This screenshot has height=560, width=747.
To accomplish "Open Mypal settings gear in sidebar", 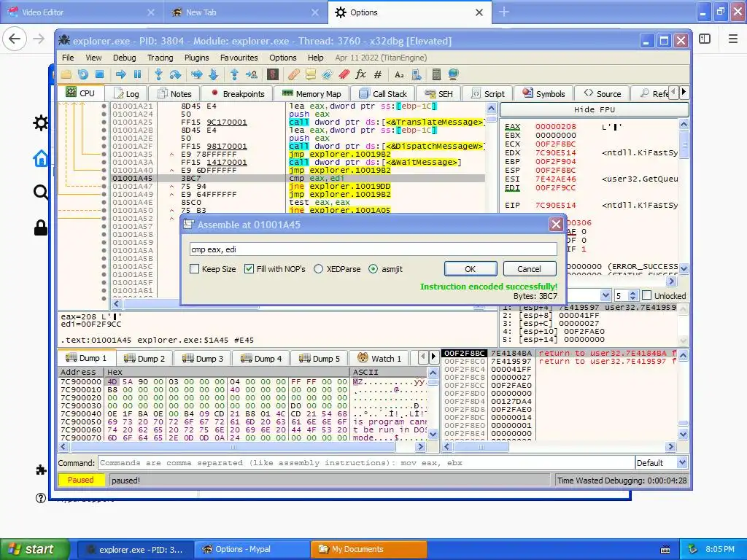I will tap(41, 122).
